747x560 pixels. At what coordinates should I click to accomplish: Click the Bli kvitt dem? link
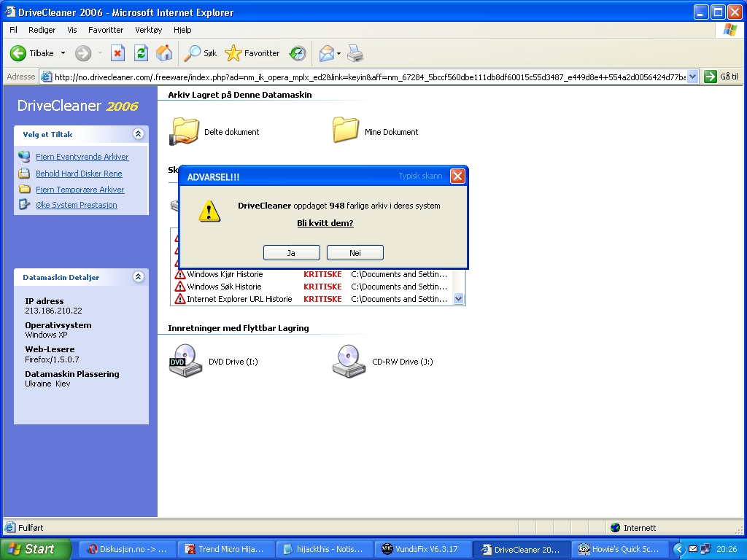click(x=325, y=223)
